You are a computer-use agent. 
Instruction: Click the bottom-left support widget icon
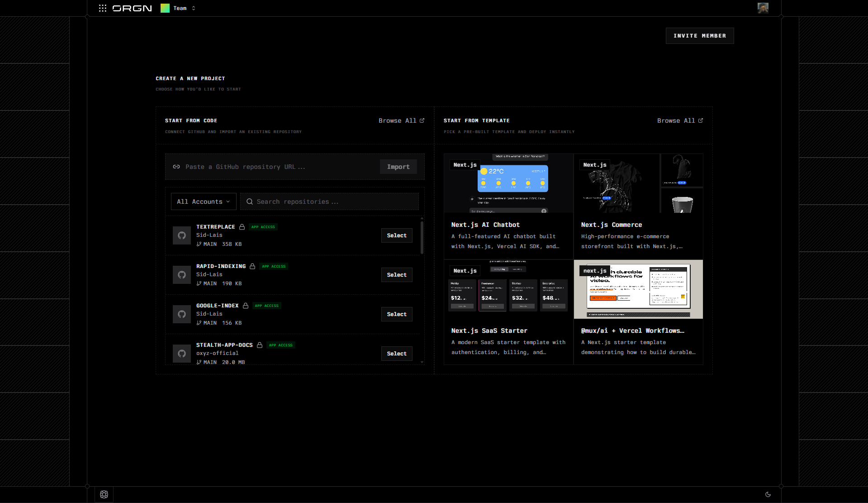[x=104, y=494]
